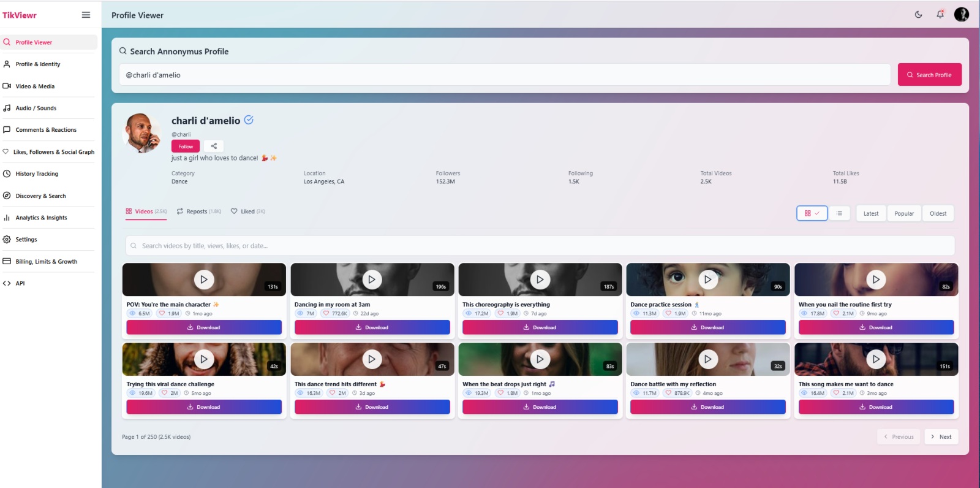The image size is (980, 488).
Task: Open Discovery & Search section
Action: coord(49,196)
